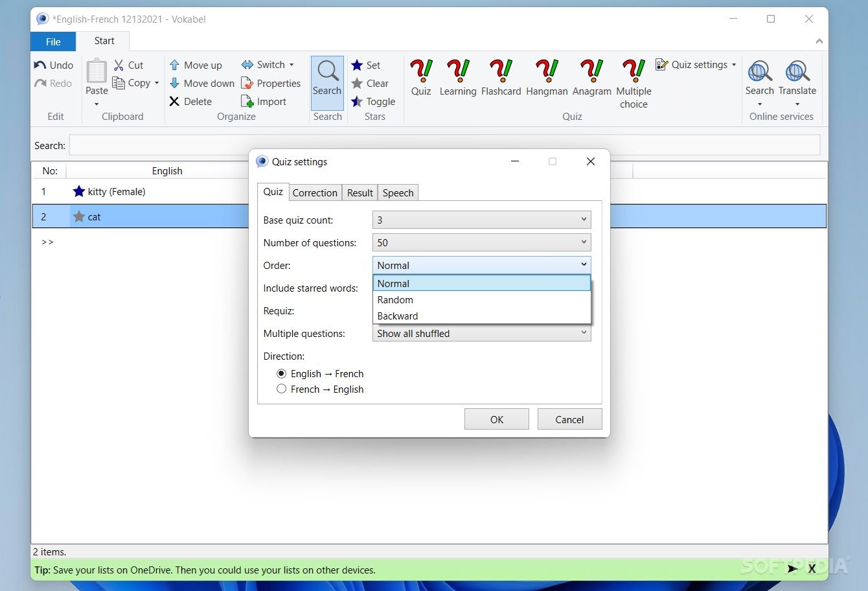Launch the Multiple choice quiz

point(634,83)
